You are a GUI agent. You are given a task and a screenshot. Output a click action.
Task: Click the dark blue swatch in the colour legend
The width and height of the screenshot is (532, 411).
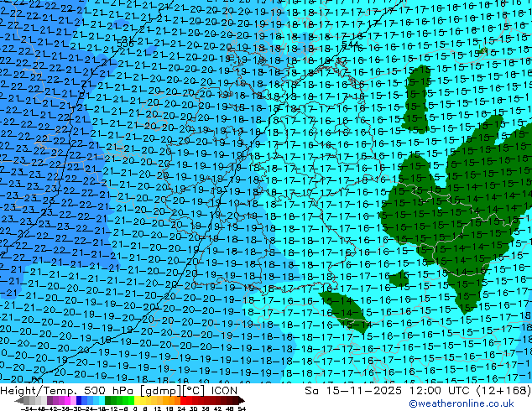[x=79, y=400]
